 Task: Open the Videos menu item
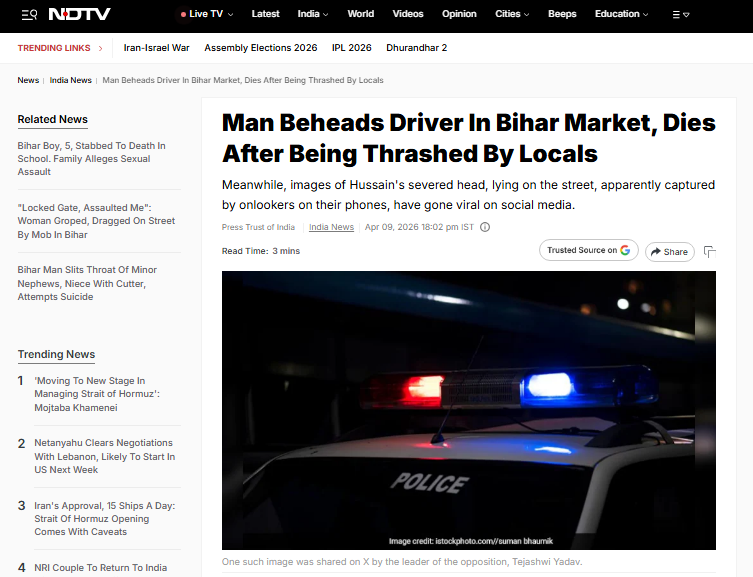click(408, 14)
